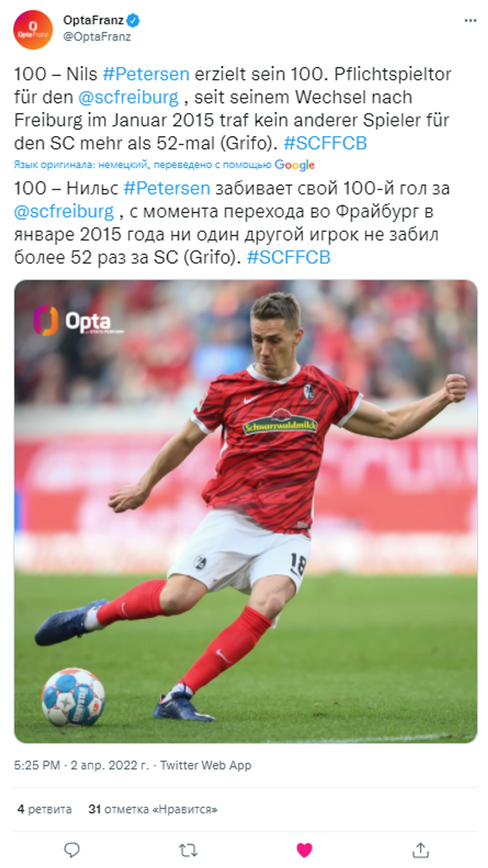Toggle the pink heart like button
This screenshot has width=488, height=868.
point(304,850)
